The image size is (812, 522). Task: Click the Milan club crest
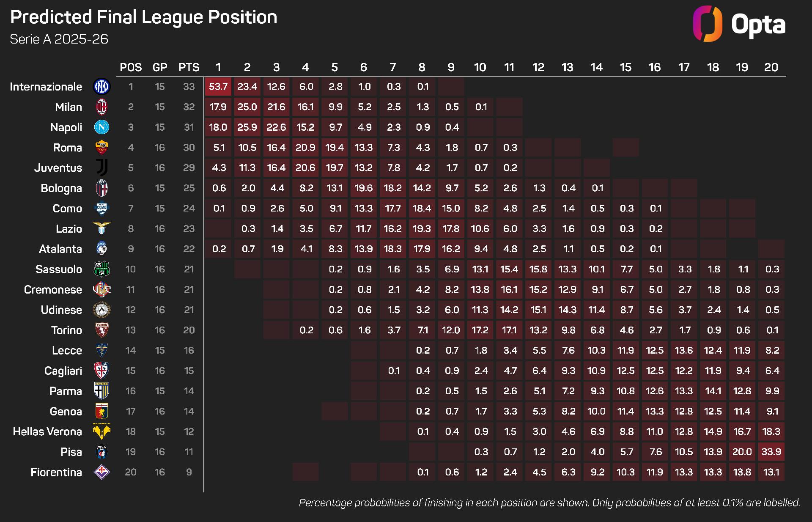click(101, 107)
